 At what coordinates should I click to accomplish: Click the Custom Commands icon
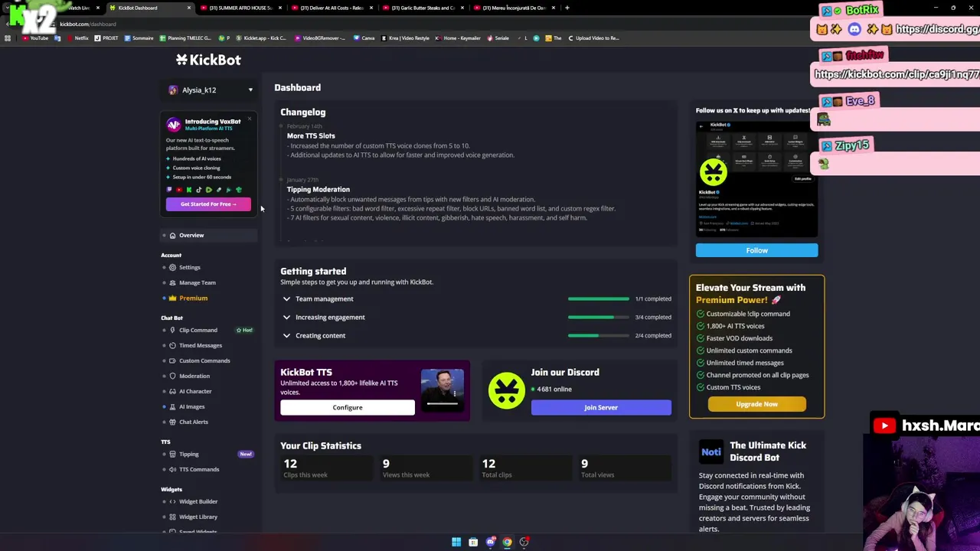point(172,361)
